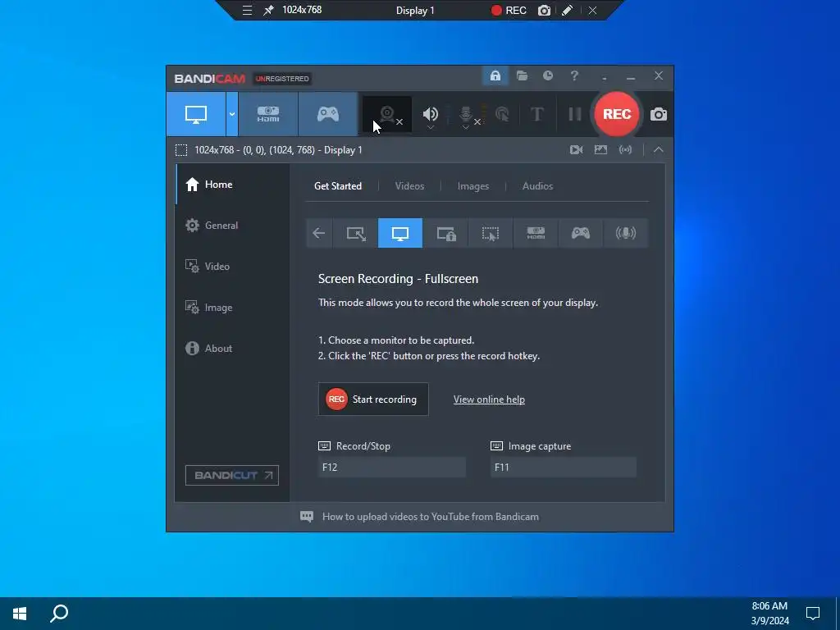Switch to HDMI device recording mode in toolbar
The width and height of the screenshot is (840, 630).
click(268, 114)
